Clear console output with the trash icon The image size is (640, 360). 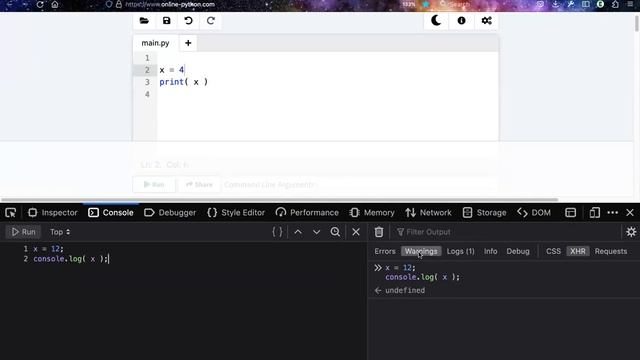click(379, 232)
